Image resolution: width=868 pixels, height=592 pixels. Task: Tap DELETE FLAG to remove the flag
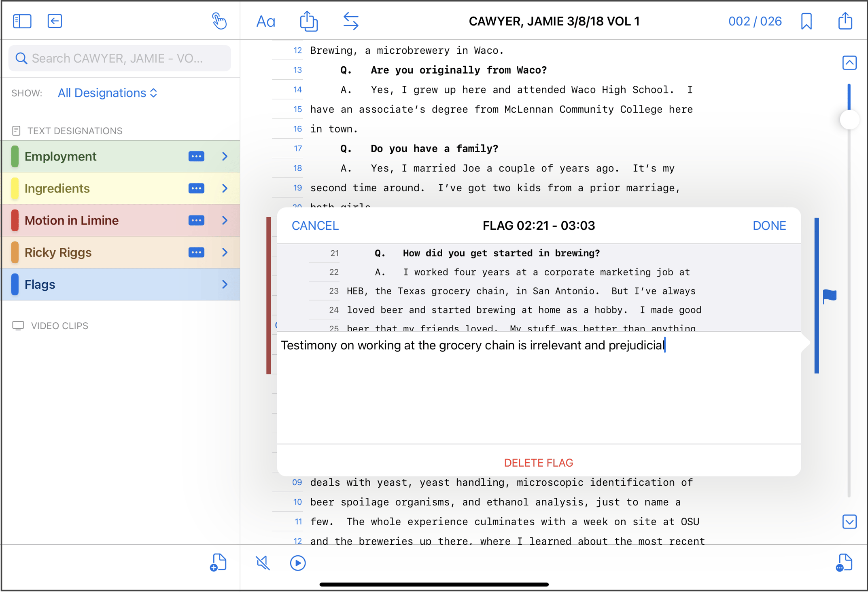point(539,463)
